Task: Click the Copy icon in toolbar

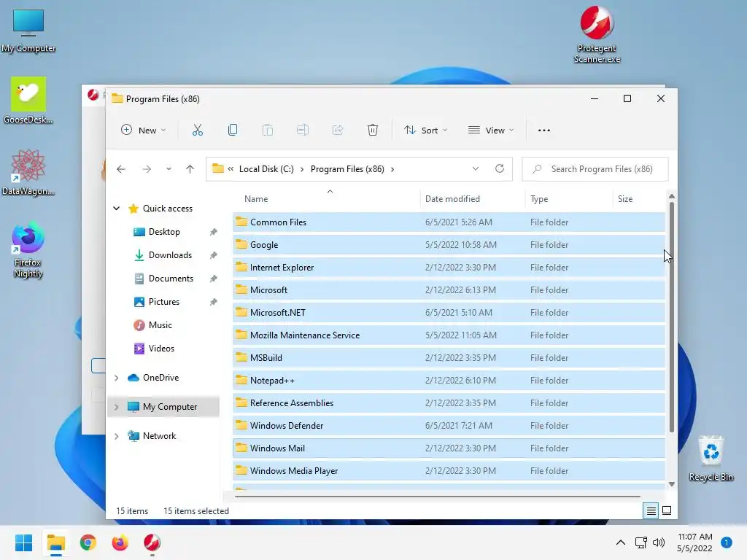Action: point(233,130)
